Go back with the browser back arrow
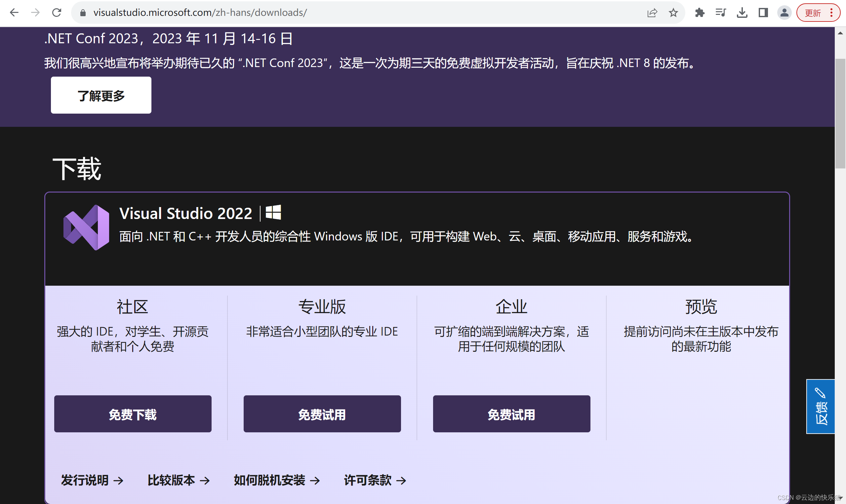846x504 pixels. [14, 13]
